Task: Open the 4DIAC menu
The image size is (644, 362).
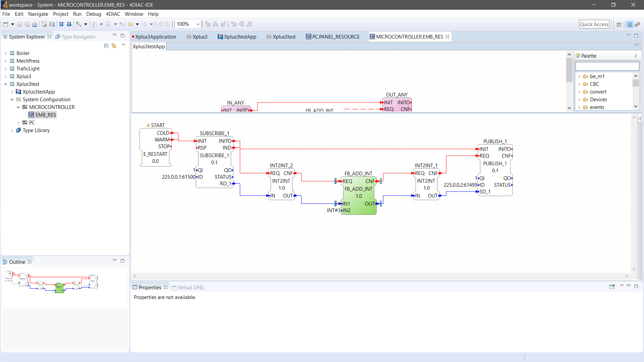Action: point(113,14)
